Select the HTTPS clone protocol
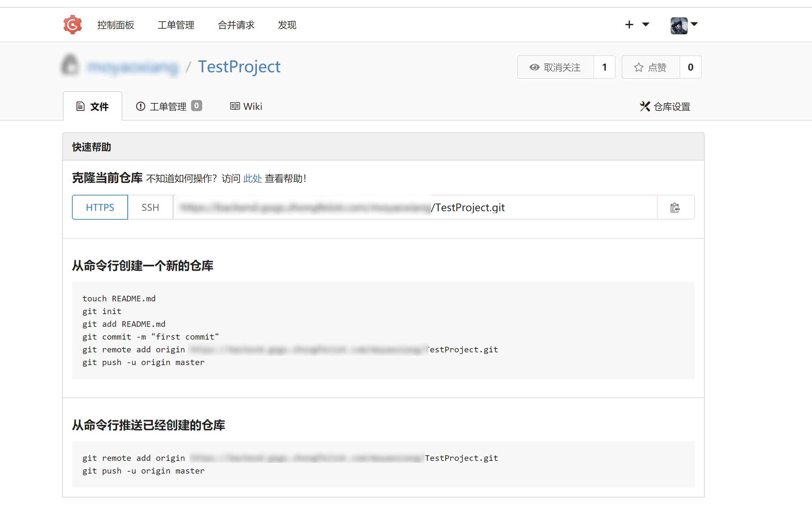This screenshot has height=520, width=812. point(100,207)
